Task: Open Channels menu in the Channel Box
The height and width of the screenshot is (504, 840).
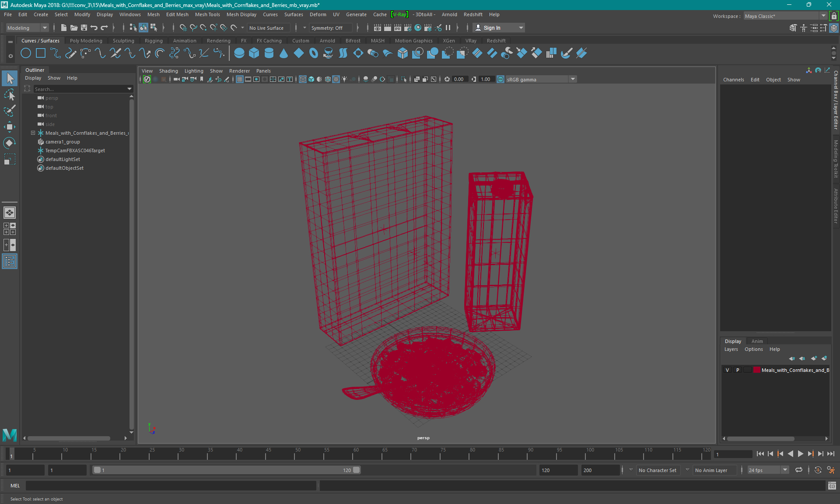Action: click(x=733, y=80)
